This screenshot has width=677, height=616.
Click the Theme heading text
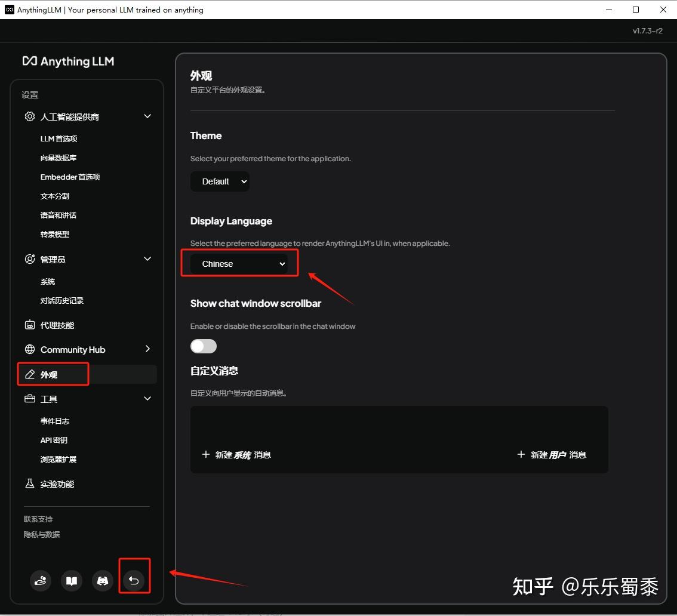point(206,135)
